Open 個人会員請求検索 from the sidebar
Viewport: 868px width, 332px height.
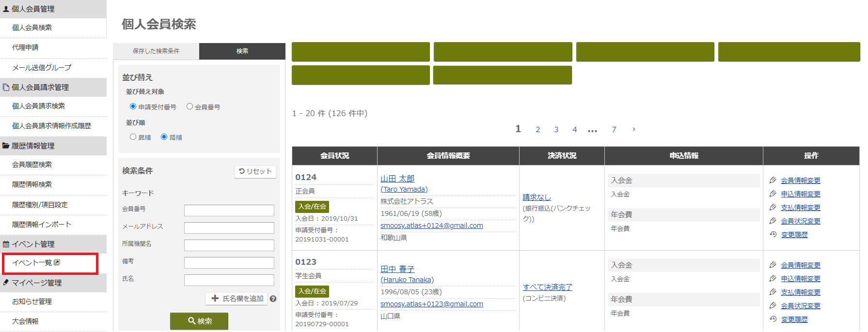(38, 106)
